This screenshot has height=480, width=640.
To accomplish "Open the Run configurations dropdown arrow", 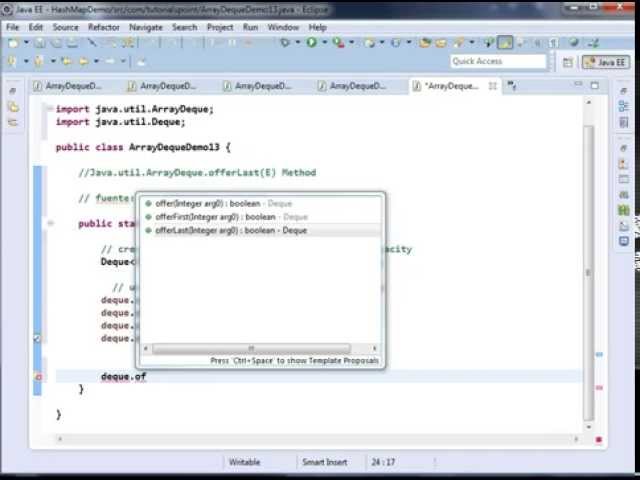I will [x=324, y=42].
